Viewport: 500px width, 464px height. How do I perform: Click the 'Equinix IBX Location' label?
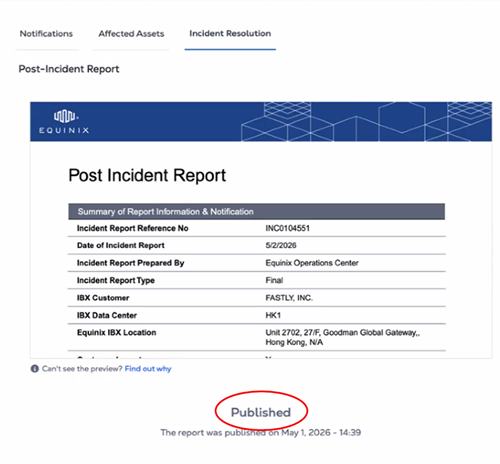116,333
